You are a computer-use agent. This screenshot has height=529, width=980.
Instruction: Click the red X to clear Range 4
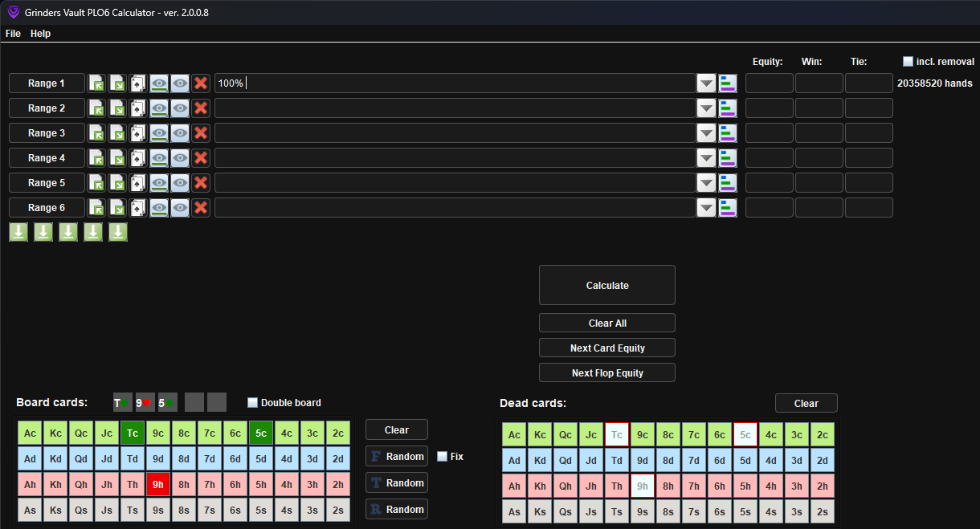point(201,158)
